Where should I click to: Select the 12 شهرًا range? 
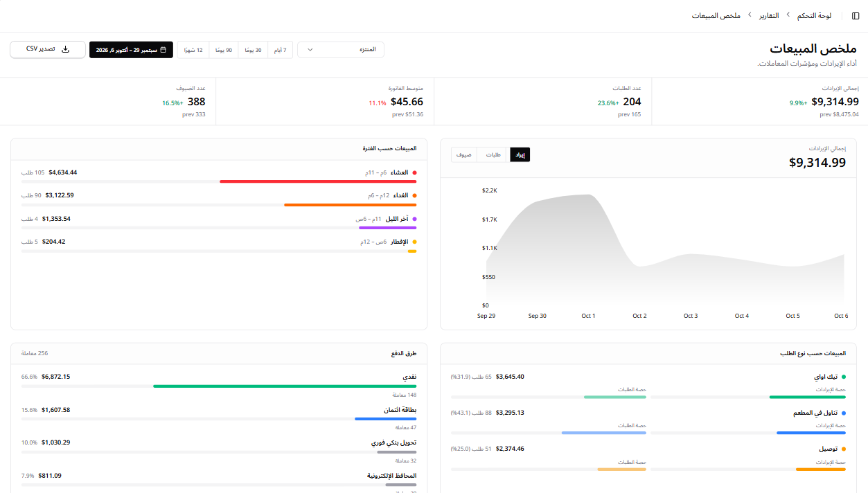point(194,50)
